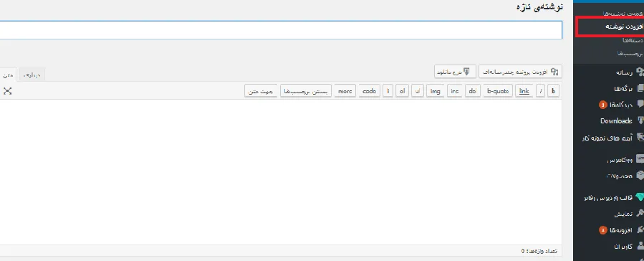The width and height of the screenshot is (644, 261).
Task: Click the b bold quicktag button
Action: (554, 91)
